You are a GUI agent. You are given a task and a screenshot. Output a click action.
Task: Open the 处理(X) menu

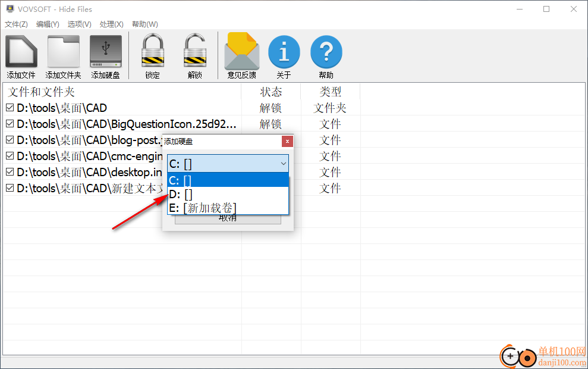tap(111, 24)
